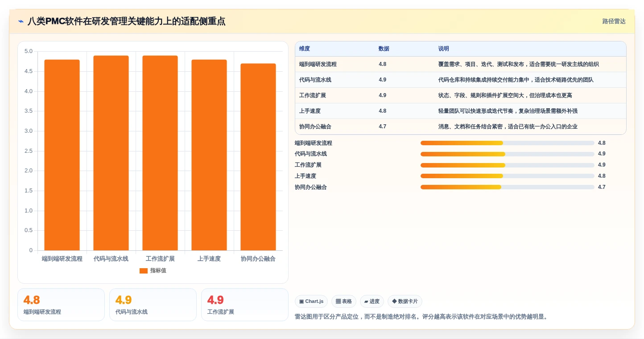Screen dimensions: 644x339
Task: Open the 4.9 工作流扩展 data card
Action: (x=245, y=305)
